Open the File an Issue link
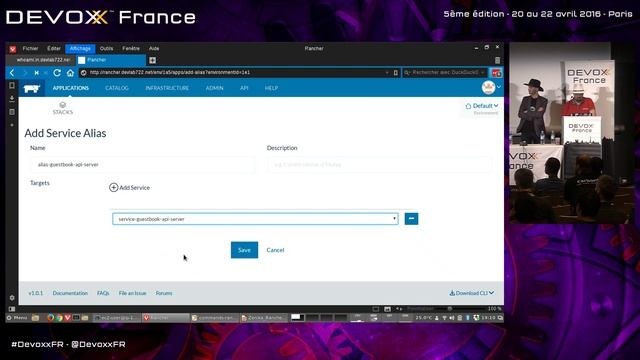The width and height of the screenshot is (640, 360). [x=132, y=293]
